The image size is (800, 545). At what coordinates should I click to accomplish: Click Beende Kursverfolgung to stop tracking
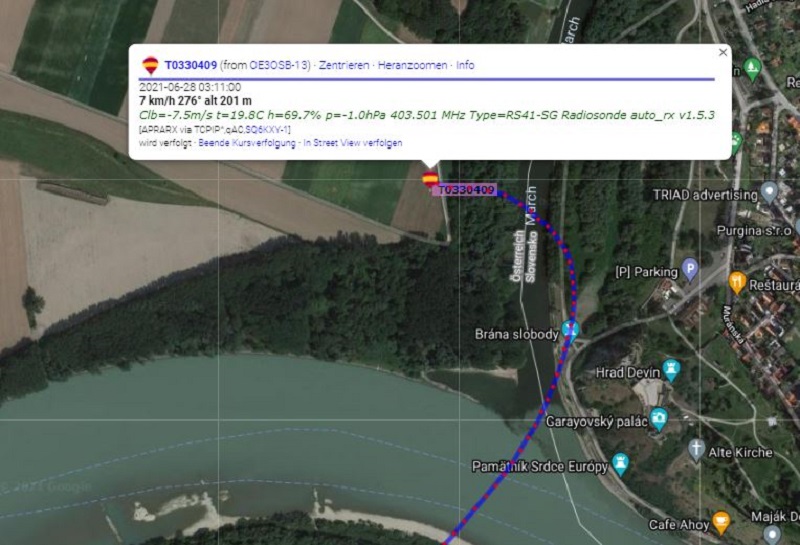247,143
